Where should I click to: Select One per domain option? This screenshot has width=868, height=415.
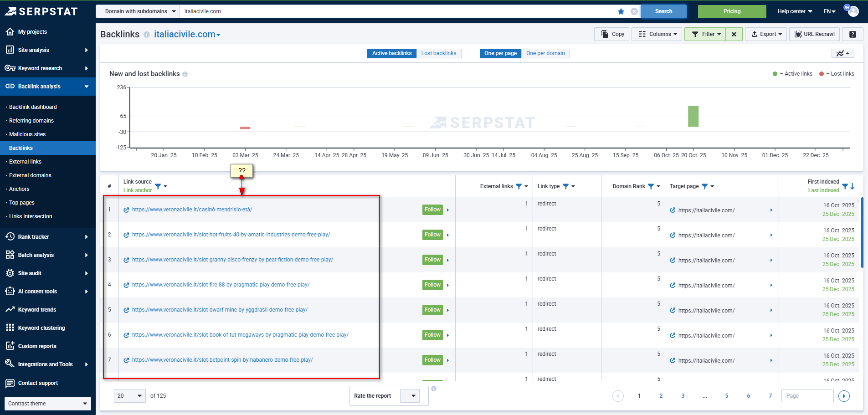click(x=545, y=53)
